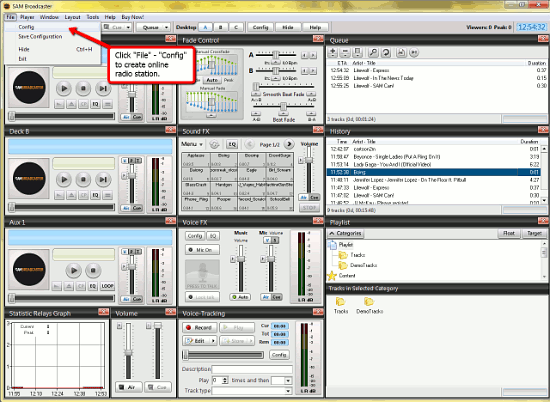
Task: Open Deck B EQ
Action: pos(95,195)
